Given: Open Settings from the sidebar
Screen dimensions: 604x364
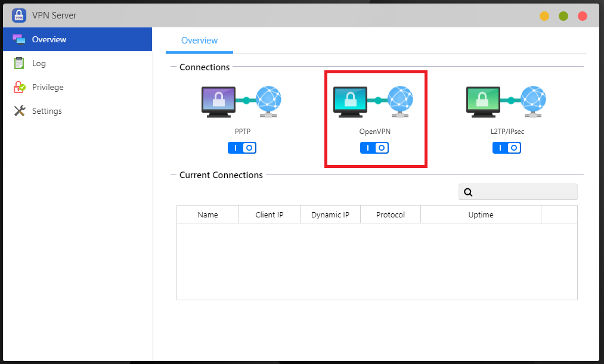Looking at the screenshot, I should point(78,111).
